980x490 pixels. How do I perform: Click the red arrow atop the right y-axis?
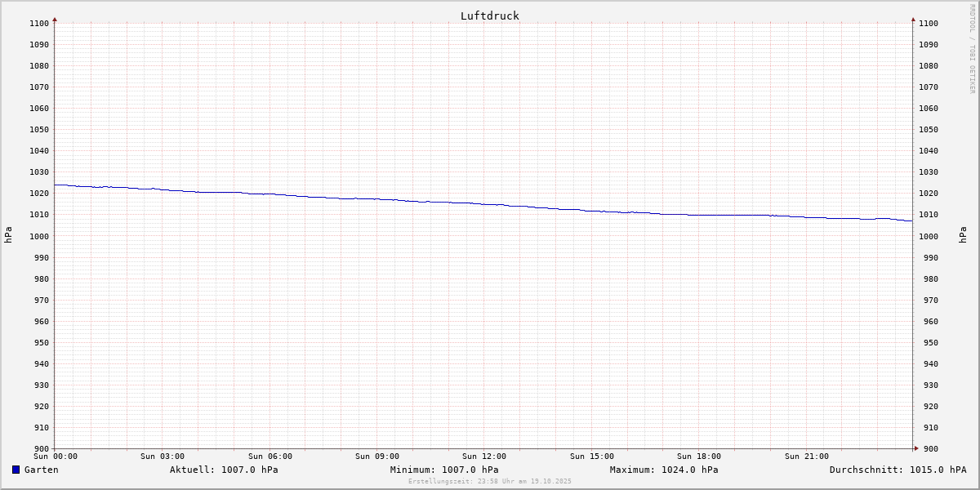(913, 19)
